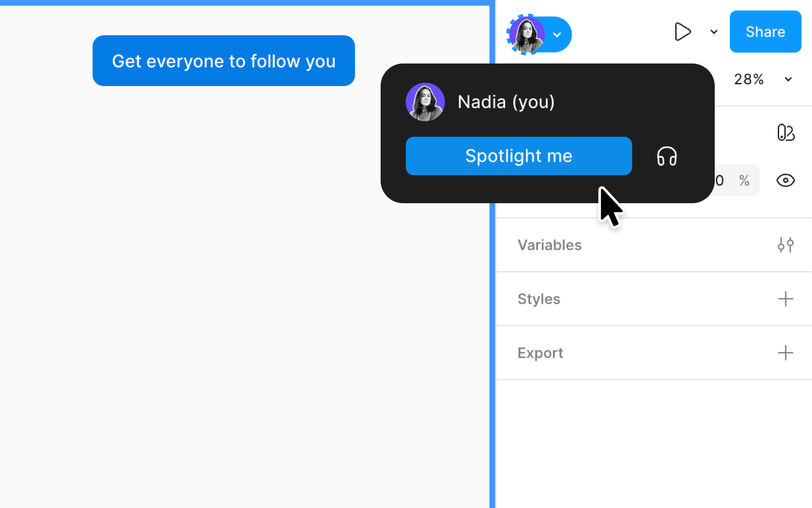This screenshot has width=812, height=508.
Task: Open presentation options with the small chevron
Action: point(713,32)
